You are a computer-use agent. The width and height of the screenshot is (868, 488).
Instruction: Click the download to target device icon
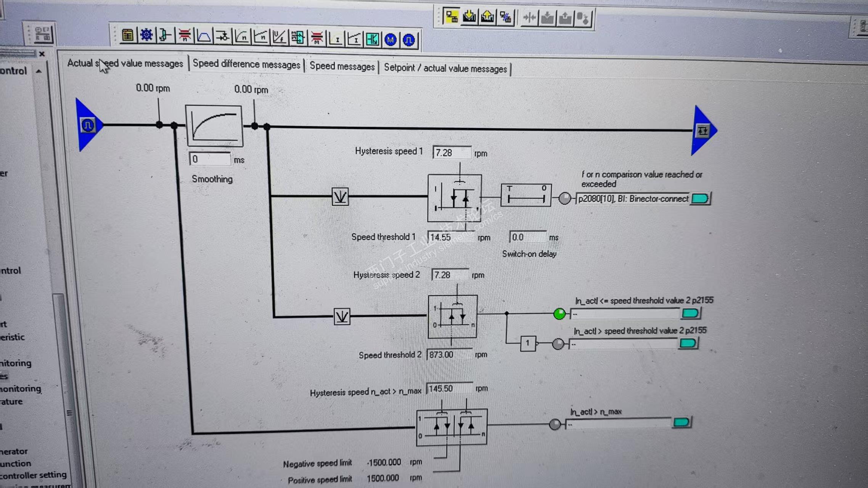(469, 17)
